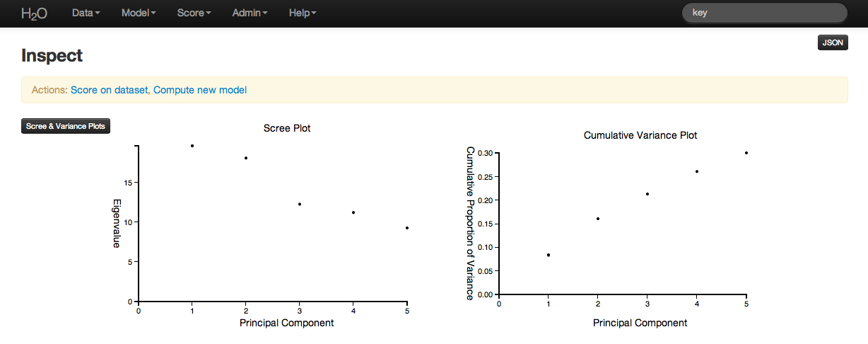The image size is (868, 344).
Task: Open the Score navigation menu
Action: tap(194, 13)
